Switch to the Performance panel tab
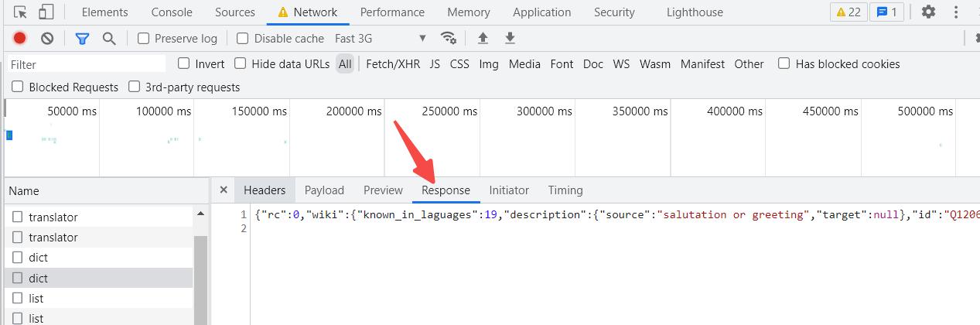 [392, 12]
